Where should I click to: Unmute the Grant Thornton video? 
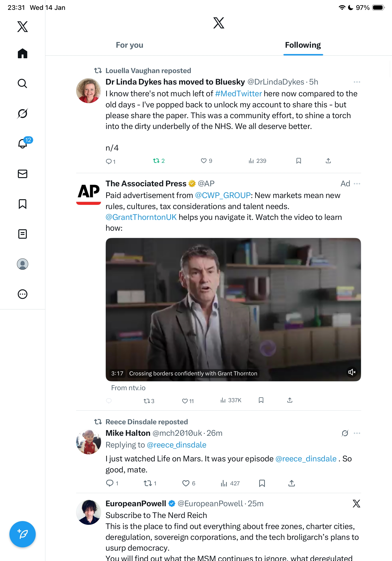[x=352, y=372]
